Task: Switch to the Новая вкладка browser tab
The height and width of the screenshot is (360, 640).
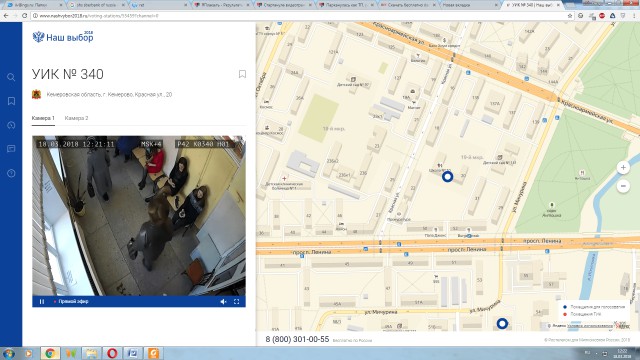Action: pyautogui.click(x=468, y=5)
